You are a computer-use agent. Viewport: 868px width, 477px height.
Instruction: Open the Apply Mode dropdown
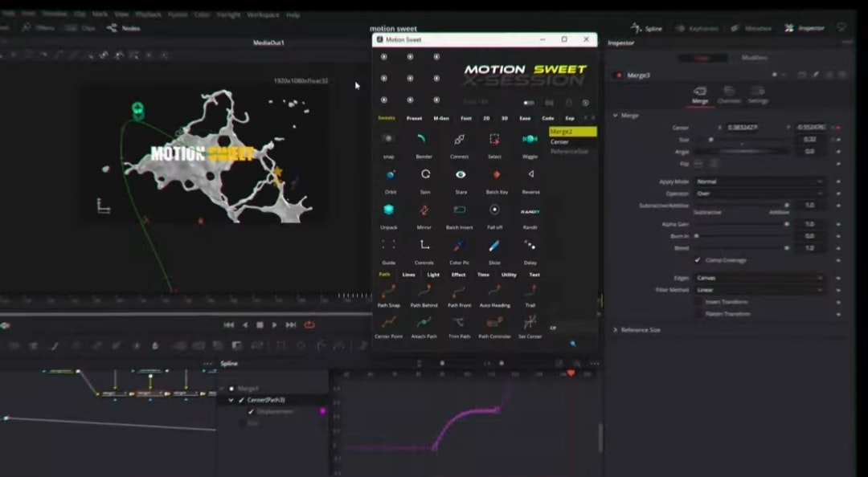tap(759, 181)
